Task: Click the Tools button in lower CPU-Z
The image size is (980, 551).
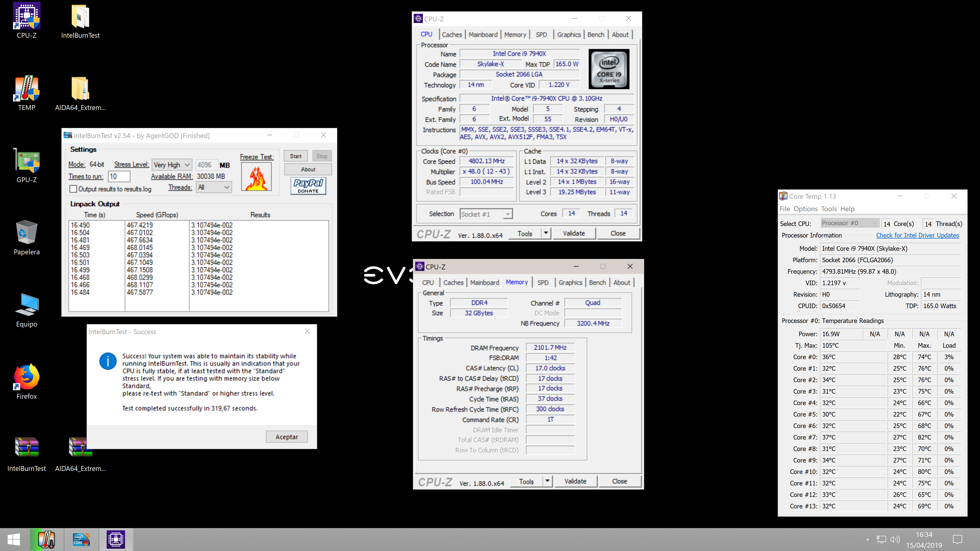Action: pyautogui.click(x=526, y=481)
